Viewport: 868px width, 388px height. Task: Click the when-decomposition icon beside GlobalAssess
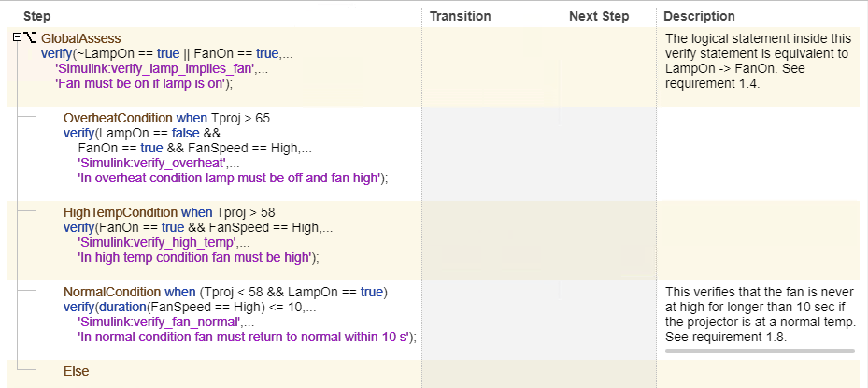(30, 38)
